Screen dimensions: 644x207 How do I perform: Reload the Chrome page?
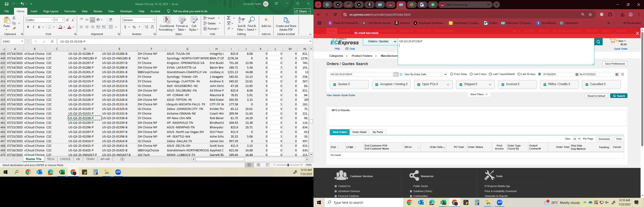click(335, 14)
